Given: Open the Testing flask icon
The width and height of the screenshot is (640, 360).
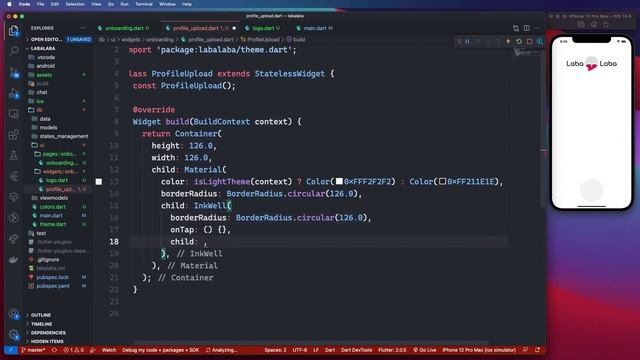Looking at the screenshot, I should (x=13, y=155).
